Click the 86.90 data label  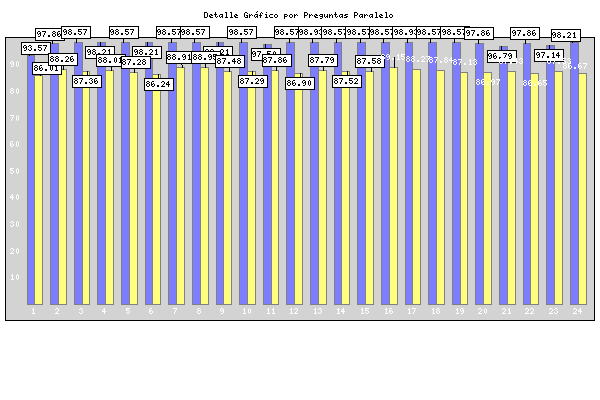pyautogui.click(x=299, y=83)
